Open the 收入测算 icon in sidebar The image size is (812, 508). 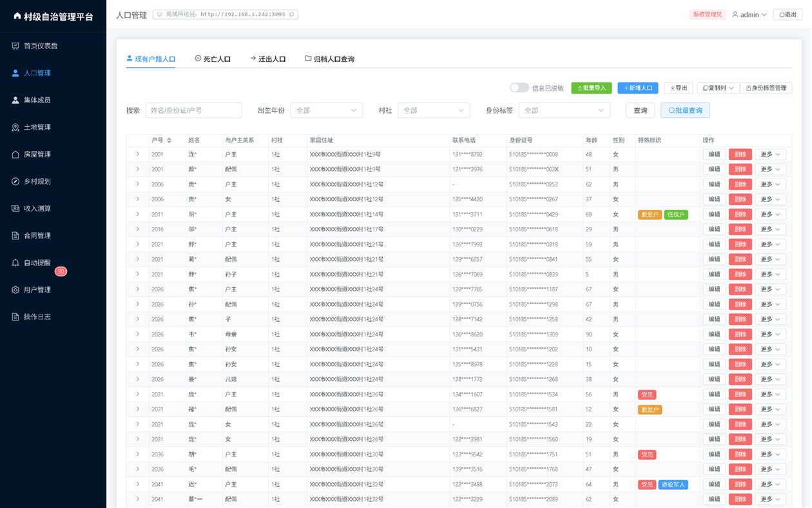(15, 208)
